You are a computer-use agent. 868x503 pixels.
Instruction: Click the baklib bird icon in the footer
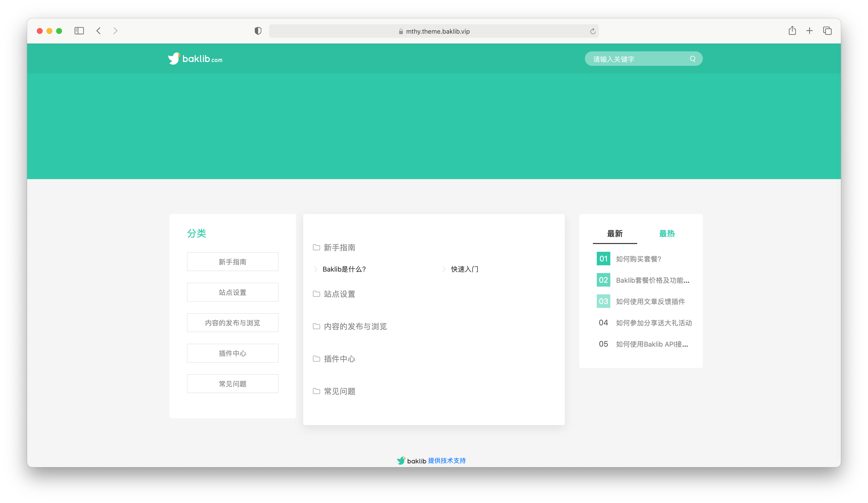pyautogui.click(x=402, y=460)
